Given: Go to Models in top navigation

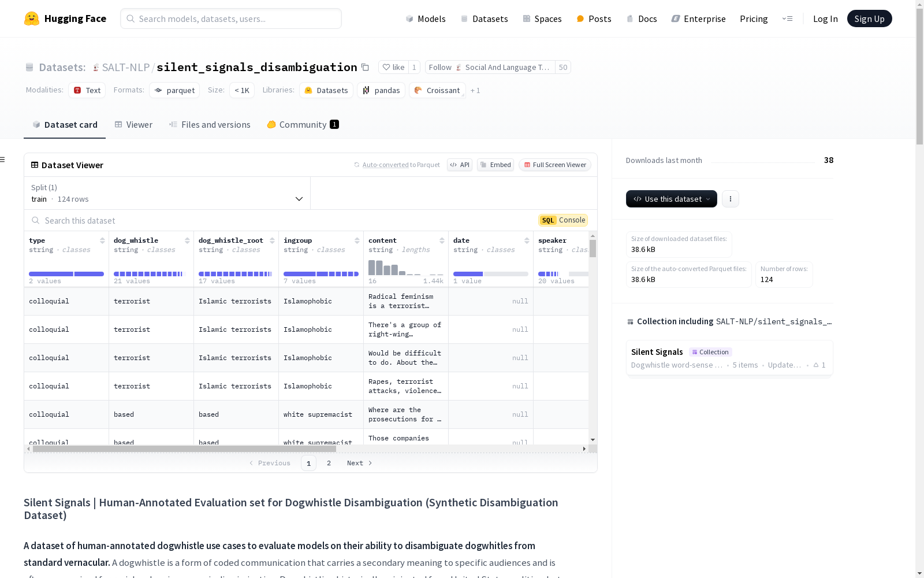Looking at the screenshot, I should tap(426, 18).
